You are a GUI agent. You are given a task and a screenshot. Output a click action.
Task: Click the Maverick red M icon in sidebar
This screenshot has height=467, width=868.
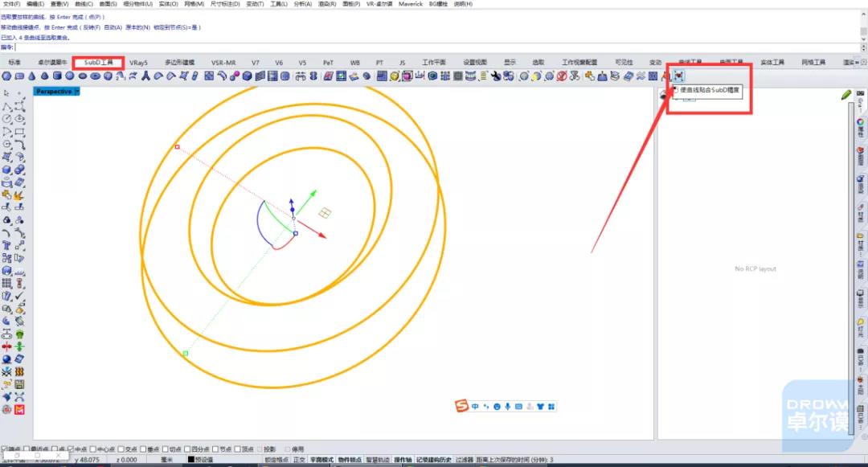click(x=19, y=409)
